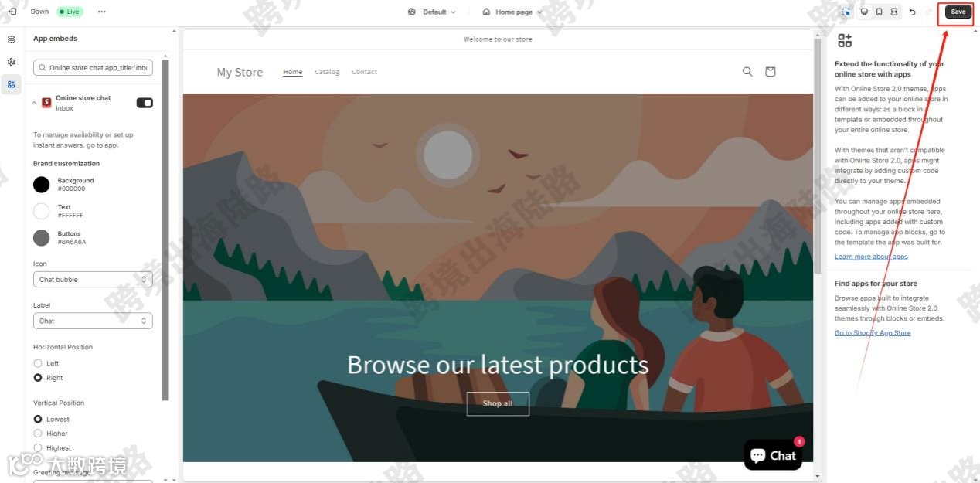980x483 pixels.
Task: Open the Sections sidebar icon
Action: [11, 39]
